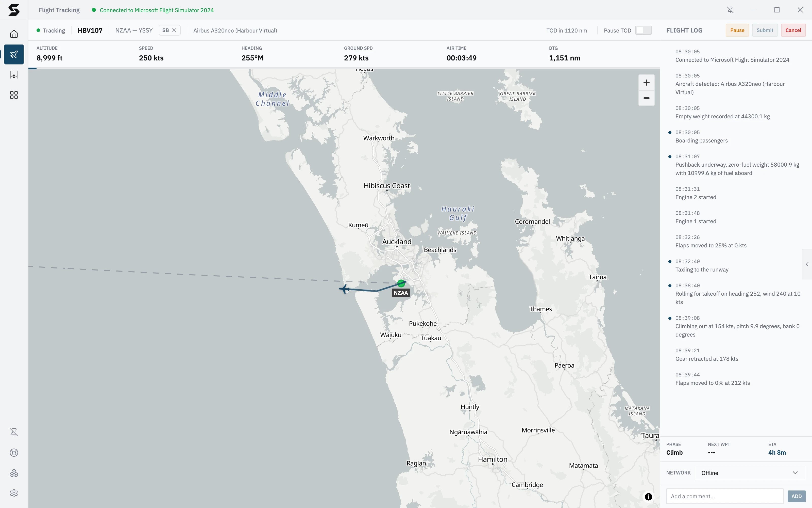Viewport: 812px width, 508px height.
Task: Click the Submit flight button
Action: [765, 30]
